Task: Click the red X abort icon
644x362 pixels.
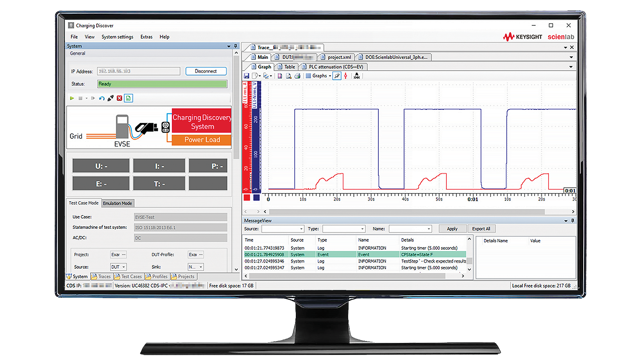Action: coord(120,98)
